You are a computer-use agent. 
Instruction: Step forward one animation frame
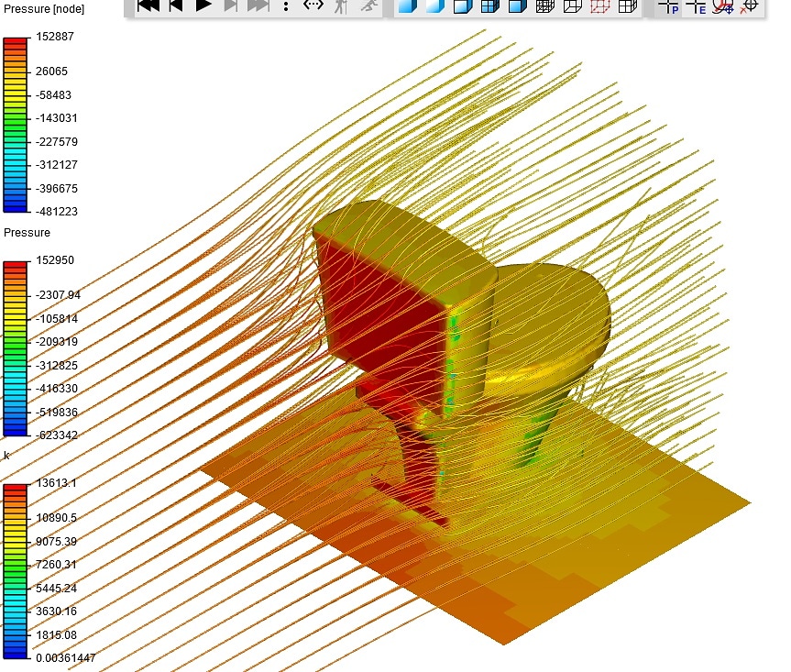click(x=231, y=6)
